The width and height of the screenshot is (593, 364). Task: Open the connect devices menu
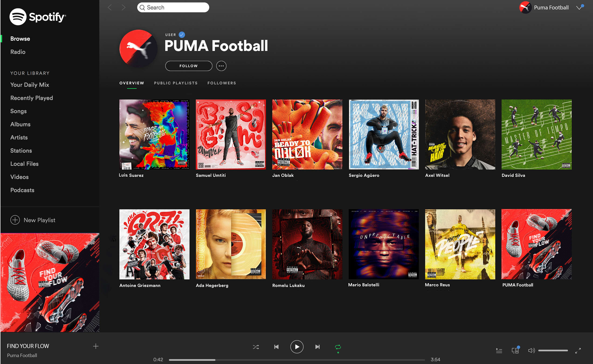click(515, 350)
